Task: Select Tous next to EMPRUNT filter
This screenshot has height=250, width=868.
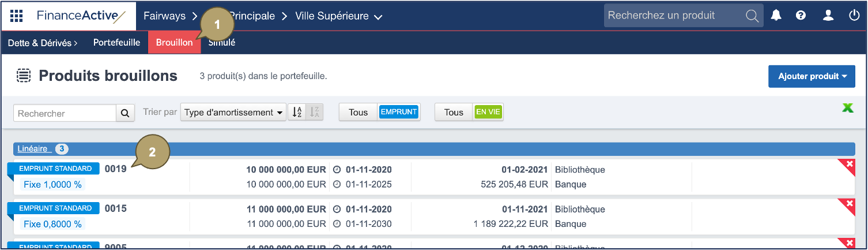Action: click(358, 112)
